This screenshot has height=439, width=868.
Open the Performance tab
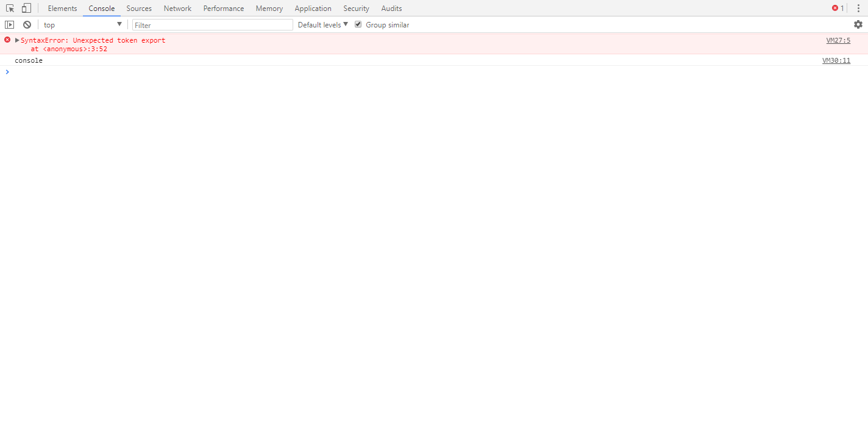tap(224, 8)
